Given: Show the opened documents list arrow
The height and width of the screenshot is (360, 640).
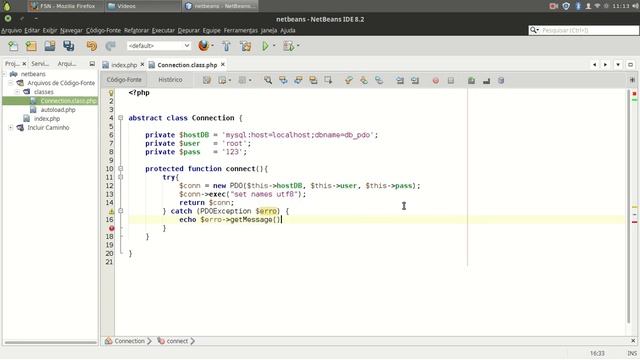Looking at the screenshot, I should click(x=618, y=65).
